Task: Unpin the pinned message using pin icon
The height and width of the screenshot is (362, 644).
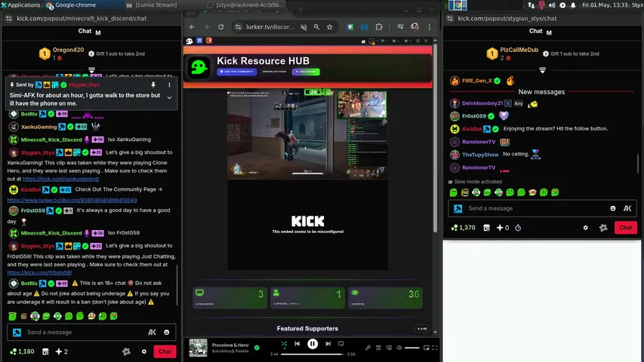Action: [153, 84]
